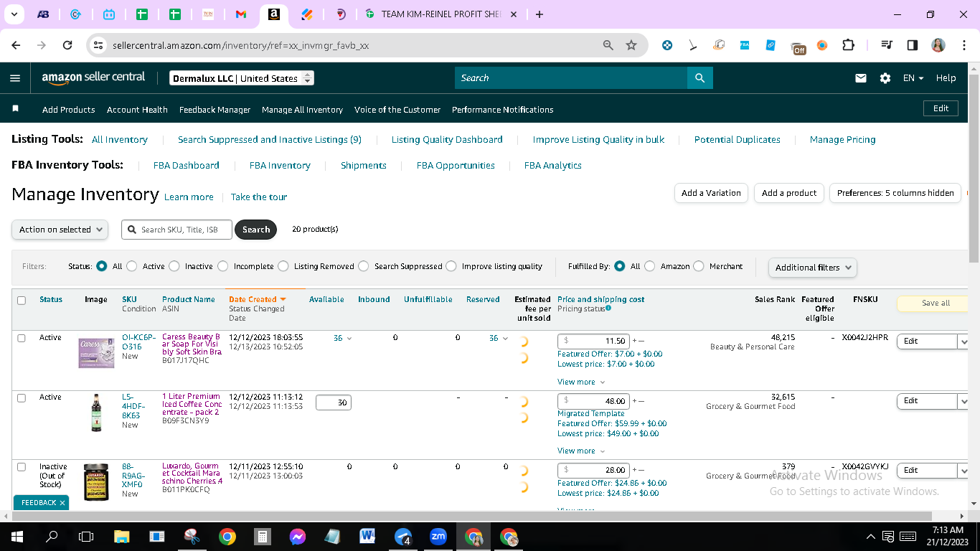Switch to TEAM KIM-REINEL PROFIT SHEET tab
980x551 pixels.
(x=441, y=14)
